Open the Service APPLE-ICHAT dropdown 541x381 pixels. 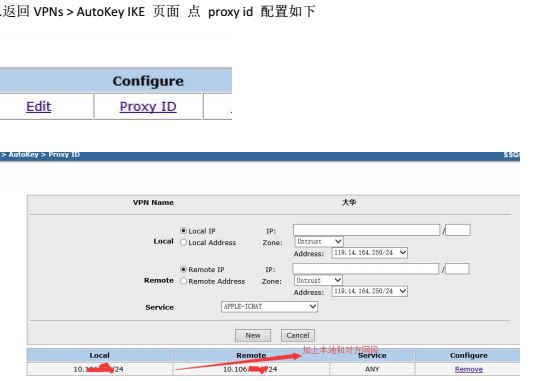pyautogui.click(x=269, y=306)
